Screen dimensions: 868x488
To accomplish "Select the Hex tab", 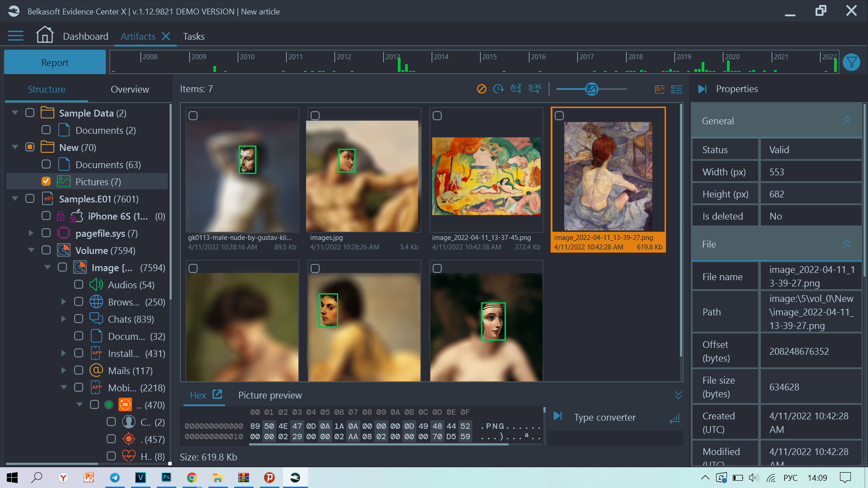I will (198, 395).
